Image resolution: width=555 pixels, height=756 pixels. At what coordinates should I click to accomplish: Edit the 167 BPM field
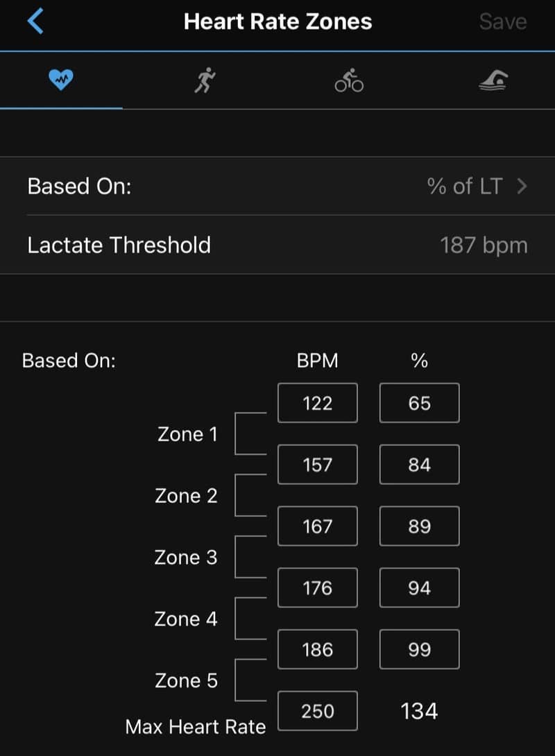tap(318, 526)
